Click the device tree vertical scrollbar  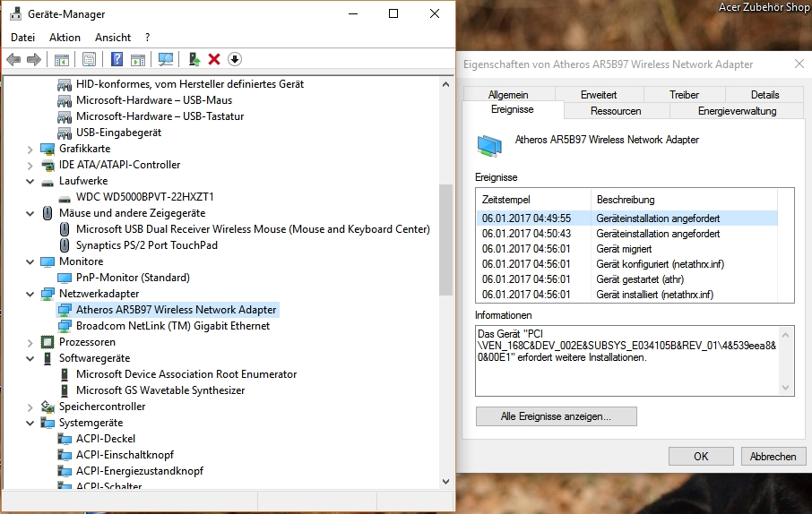coord(445,240)
